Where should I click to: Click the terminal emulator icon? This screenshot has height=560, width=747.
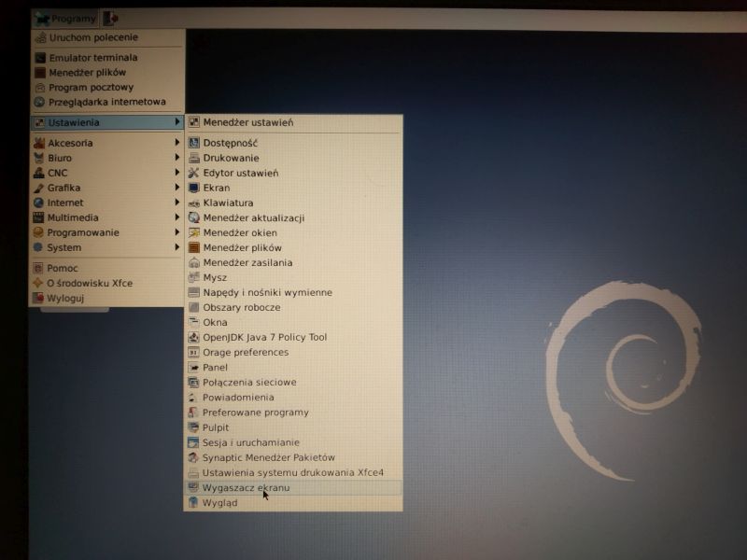coord(40,58)
